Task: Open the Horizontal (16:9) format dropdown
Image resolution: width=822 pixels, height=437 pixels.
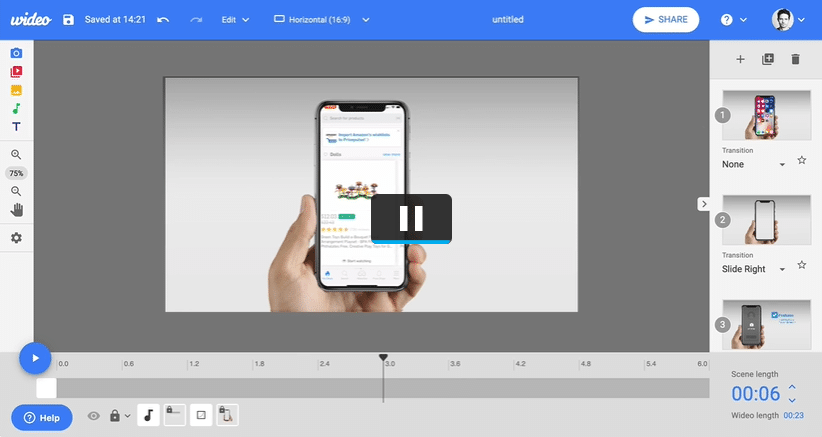Action: [x=321, y=20]
